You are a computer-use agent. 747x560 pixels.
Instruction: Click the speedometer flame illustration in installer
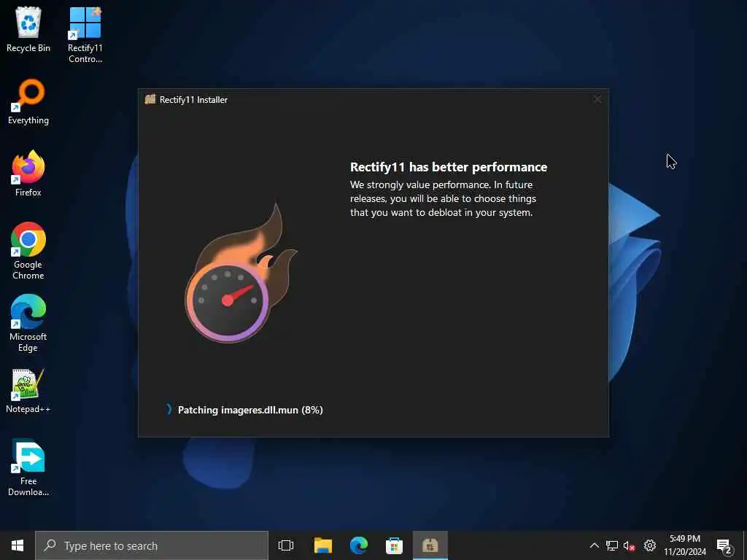(241, 273)
